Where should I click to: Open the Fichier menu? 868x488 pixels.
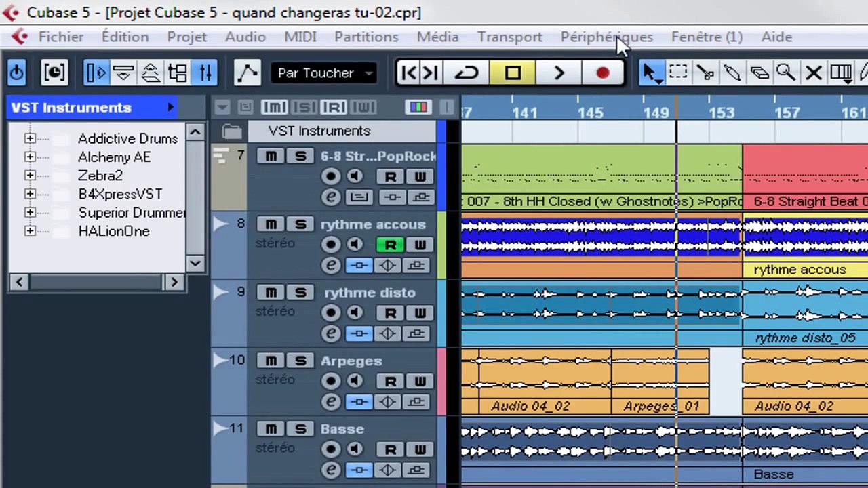coord(61,37)
